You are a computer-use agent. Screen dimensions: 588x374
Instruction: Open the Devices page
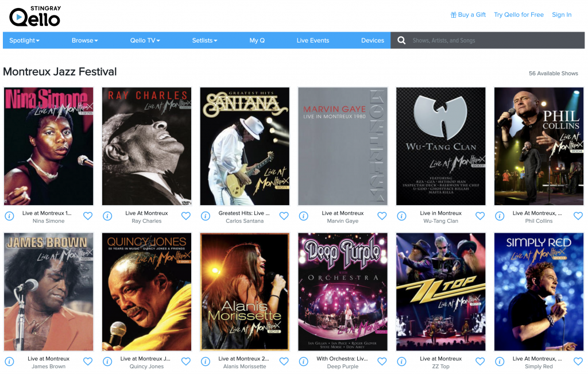[372, 41]
